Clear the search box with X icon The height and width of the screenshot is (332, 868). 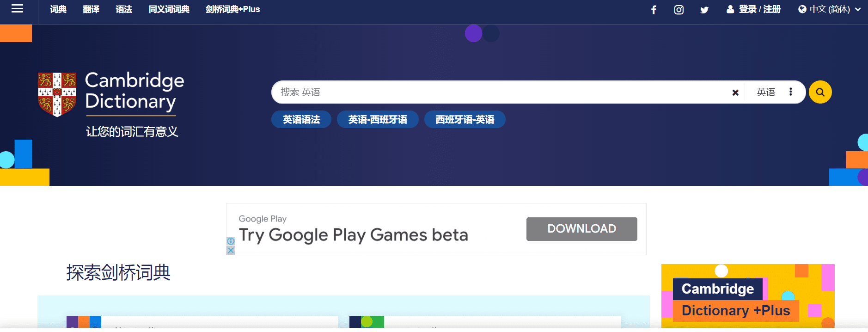point(735,92)
